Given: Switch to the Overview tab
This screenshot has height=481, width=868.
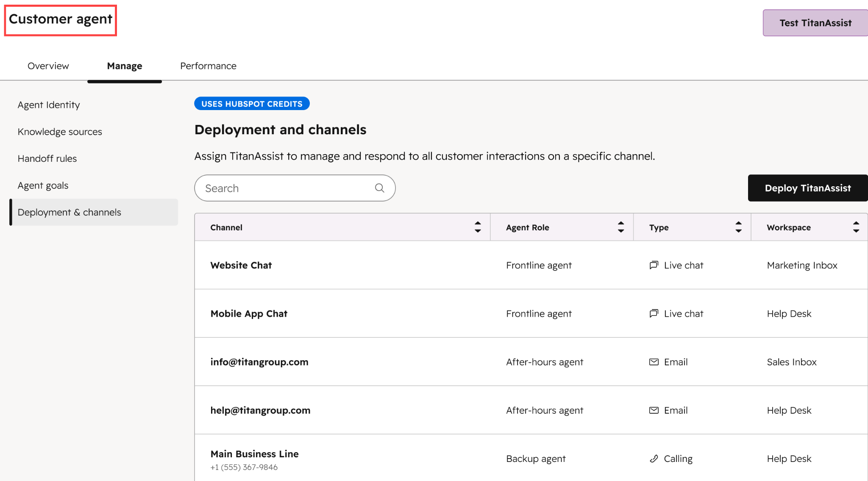Looking at the screenshot, I should tap(48, 66).
